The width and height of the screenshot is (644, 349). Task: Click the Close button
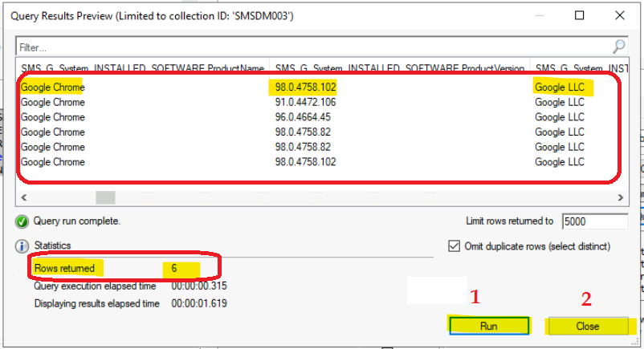coord(587,326)
